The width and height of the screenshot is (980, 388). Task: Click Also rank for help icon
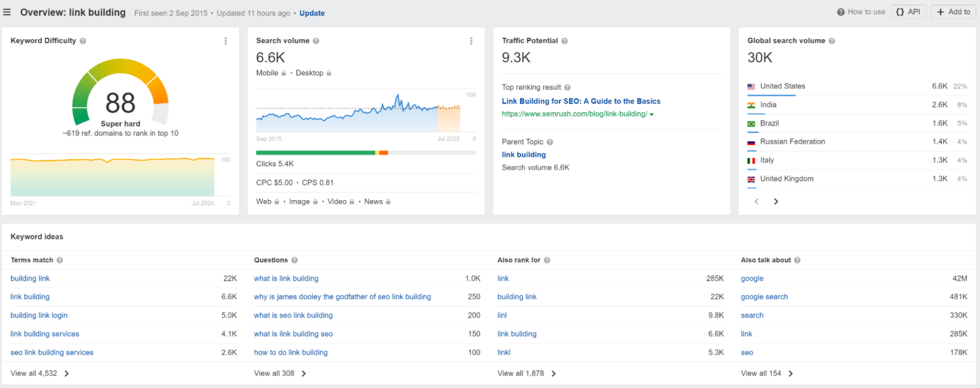547,260
